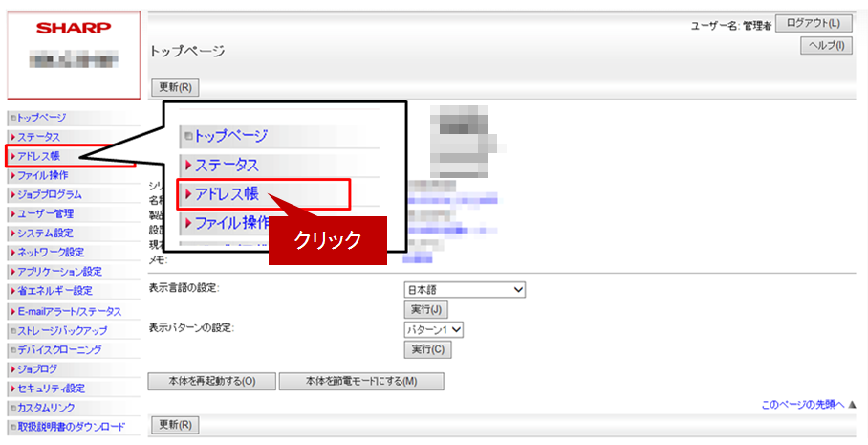
Task: Click the ログアウト(L) button
Action: pyautogui.click(x=814, y=23)
